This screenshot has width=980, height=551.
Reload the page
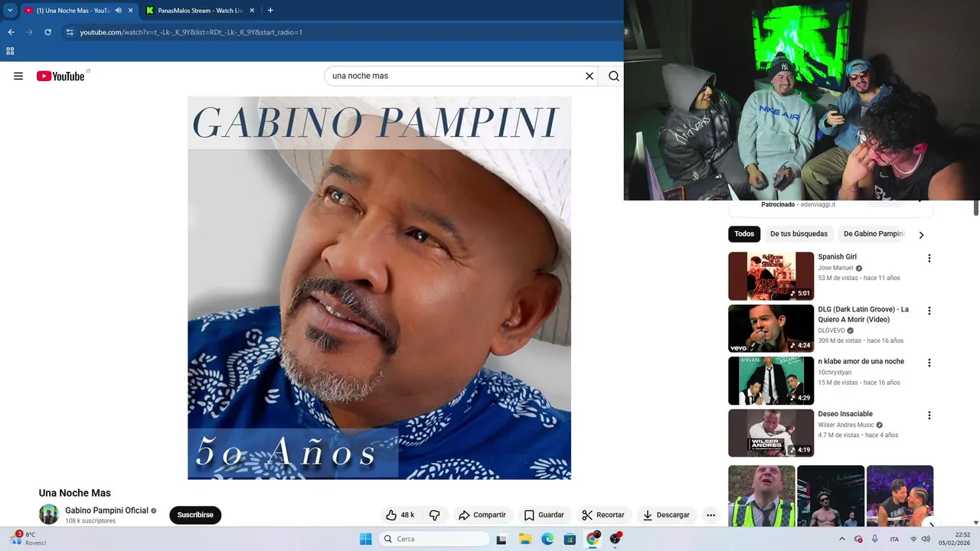[x=47, y=32]
